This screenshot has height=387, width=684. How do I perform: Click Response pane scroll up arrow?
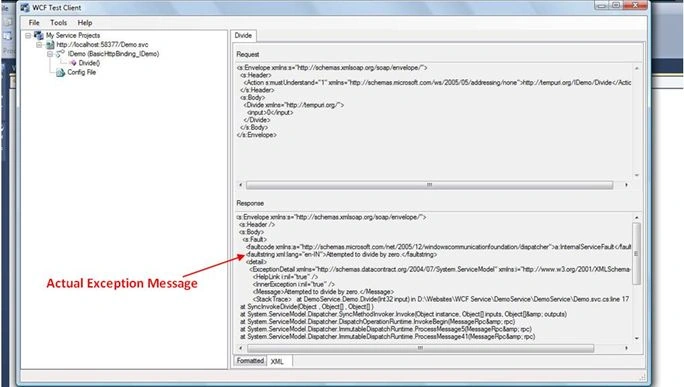pyautogui.click(x=636, y=217)
